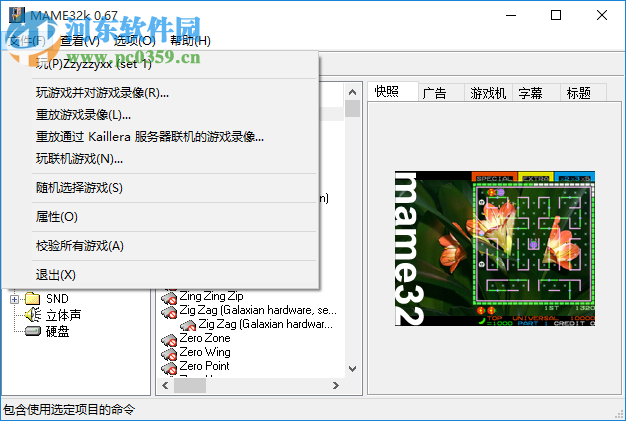Image resolution: width=626 pixels, height=421 pixels.
Task: Click the SND folder icon
Action: (x=32, y=298)
